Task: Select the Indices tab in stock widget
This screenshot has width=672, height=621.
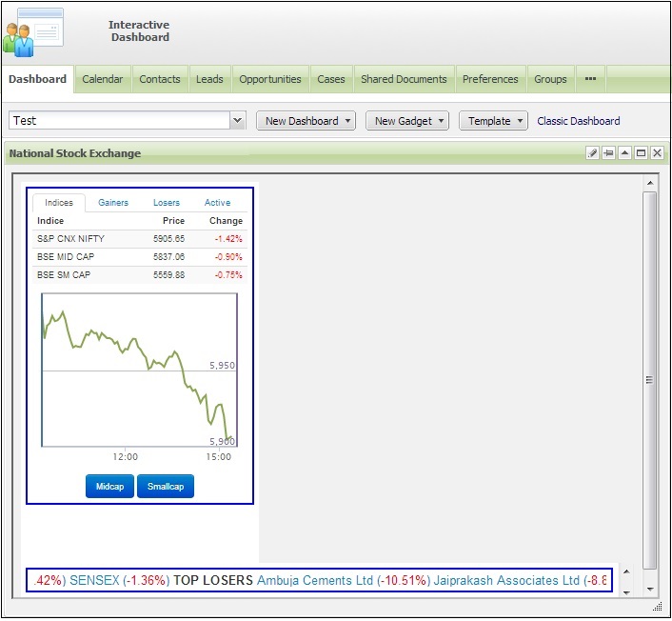Action: [59, 203]
